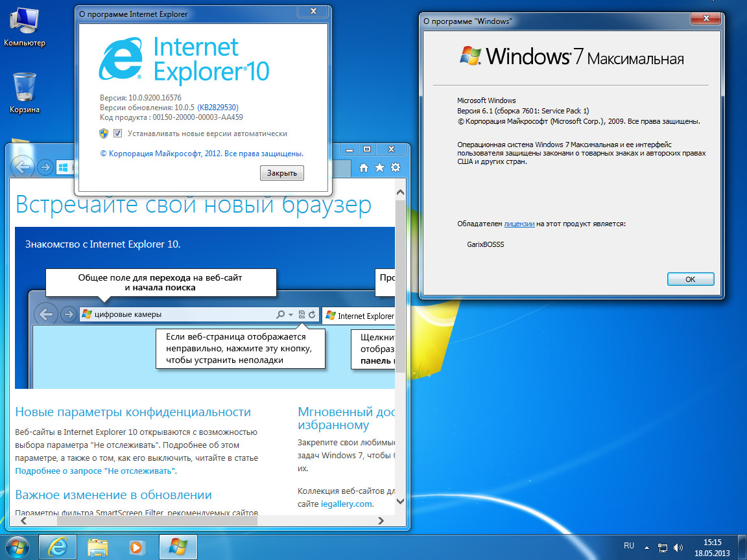
Task: Click the horizontal scrollbar thumb in IE
Action: point(157,520)
